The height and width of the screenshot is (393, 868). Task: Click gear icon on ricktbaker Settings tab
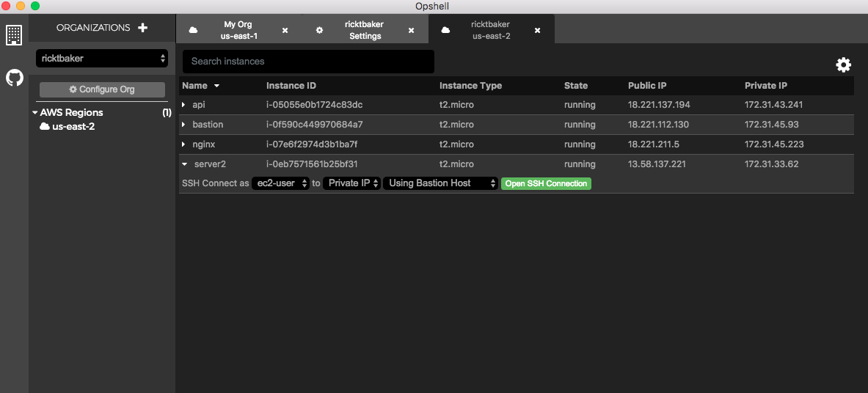319,31
